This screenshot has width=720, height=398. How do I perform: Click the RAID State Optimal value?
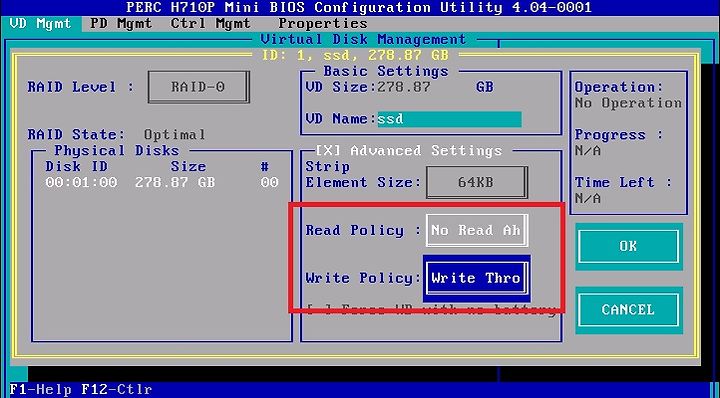(x=174, y=135)
